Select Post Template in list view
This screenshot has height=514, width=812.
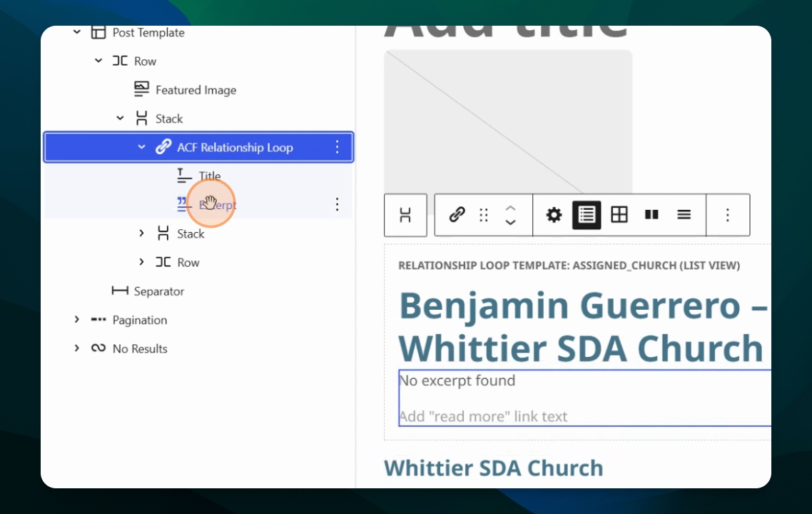148,33
